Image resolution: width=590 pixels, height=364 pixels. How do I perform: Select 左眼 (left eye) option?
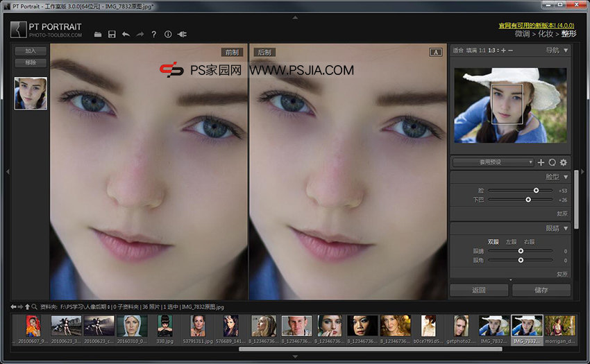coord(511,241)
